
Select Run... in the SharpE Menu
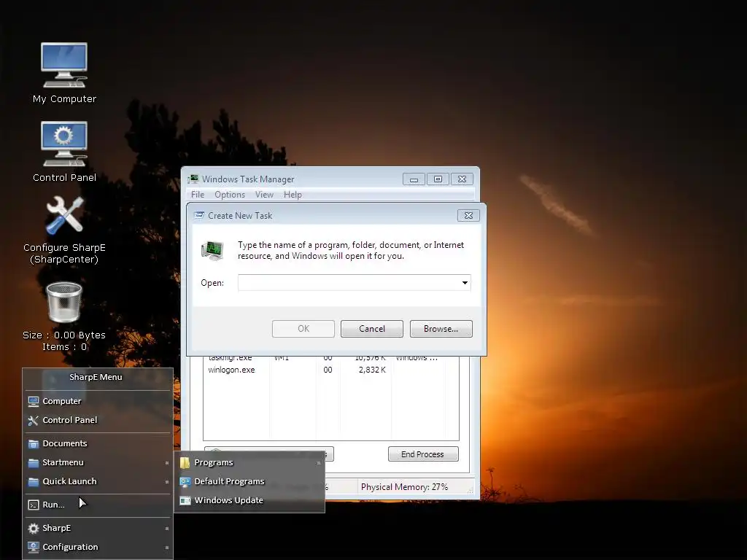(98, 505)
